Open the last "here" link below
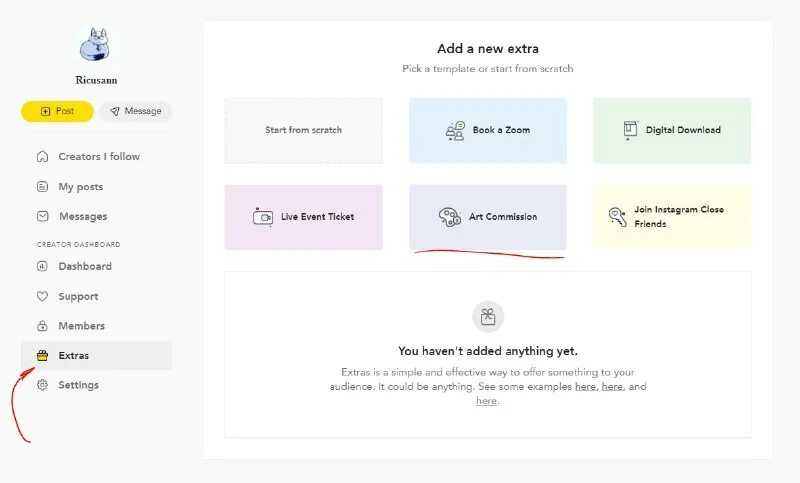800x483 pixels. (487, 401)
